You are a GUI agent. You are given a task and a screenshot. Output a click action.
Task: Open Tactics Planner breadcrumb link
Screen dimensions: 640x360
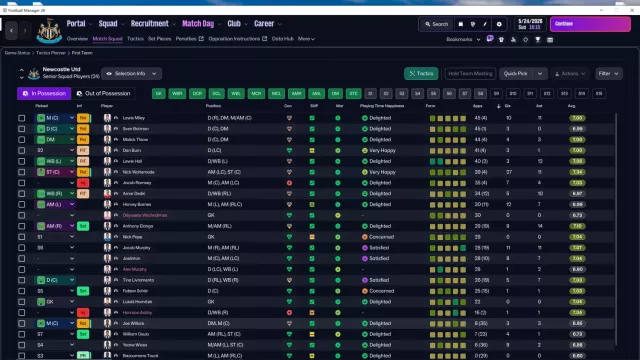click(x=51, y=53)
